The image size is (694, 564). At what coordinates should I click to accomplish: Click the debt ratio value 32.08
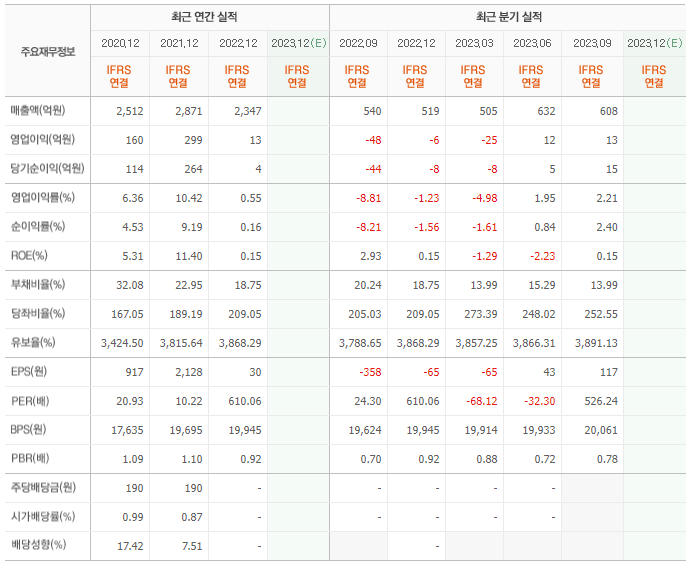pyautogui.click(x=130, y=285)
